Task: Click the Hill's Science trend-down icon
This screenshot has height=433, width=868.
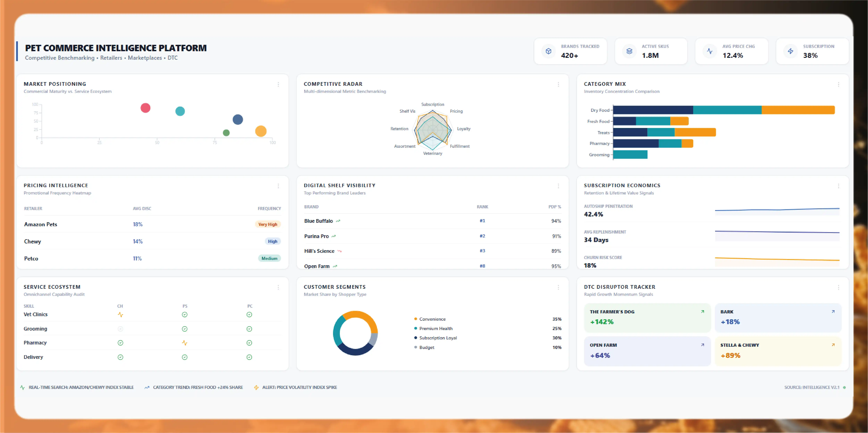Action: [x=339, y=251]
